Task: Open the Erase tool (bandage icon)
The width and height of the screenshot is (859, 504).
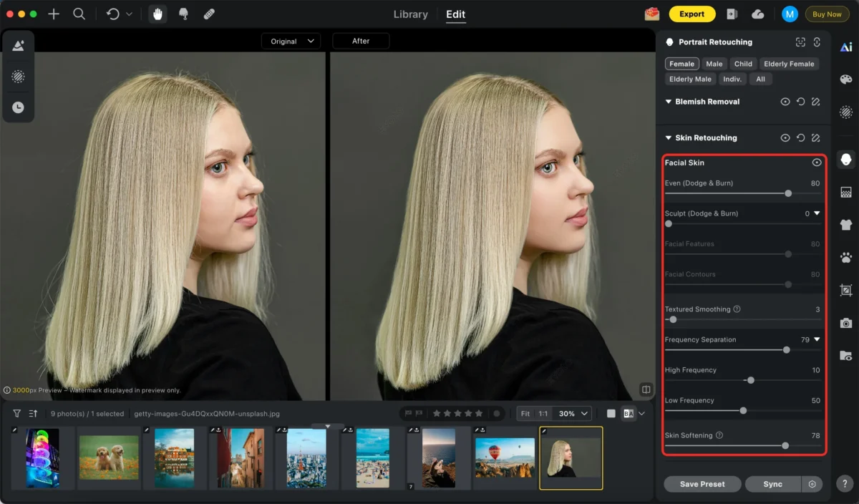Action: point(209,14)
